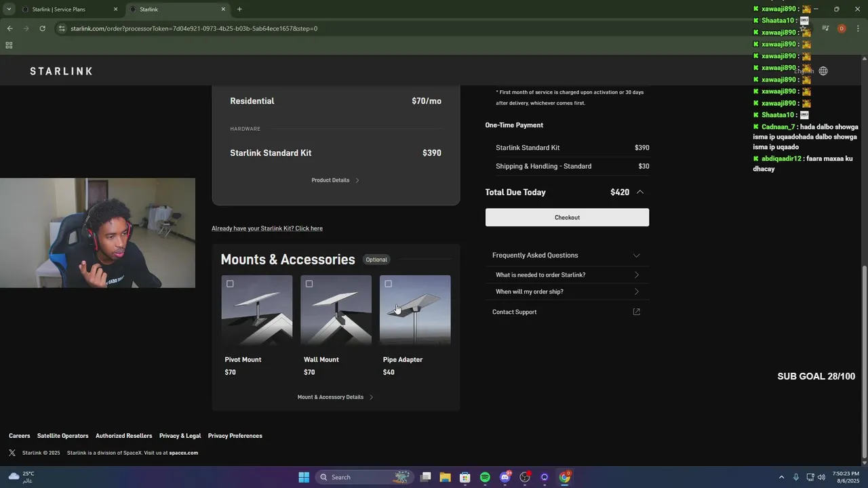Click the address bar URL
Screen dimensions: 868x488
point(194,28)
